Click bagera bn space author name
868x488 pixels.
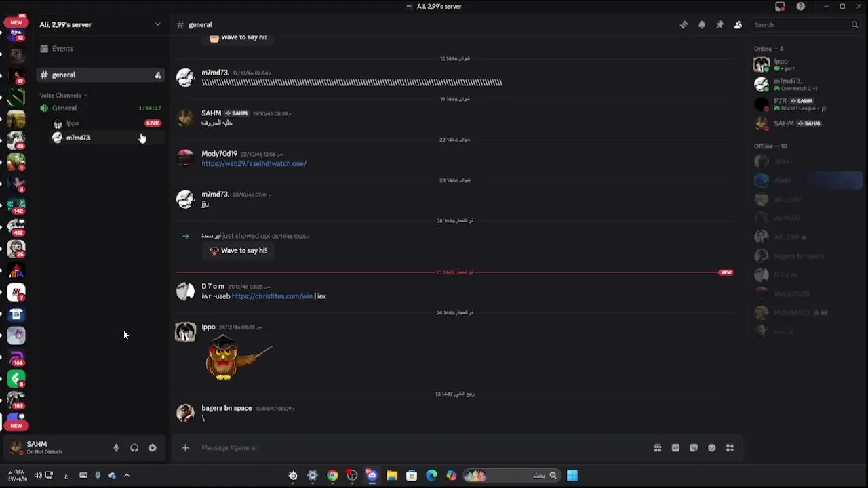[x=226, y=409]
